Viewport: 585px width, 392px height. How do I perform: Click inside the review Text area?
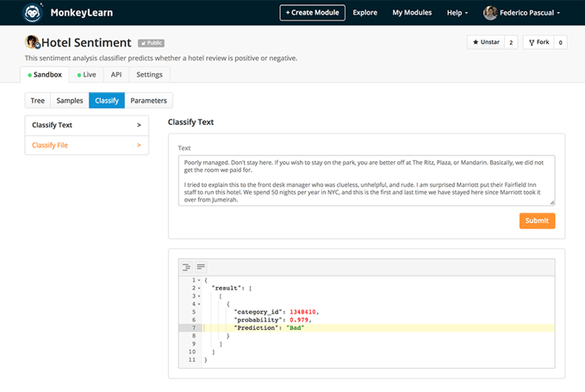pyautogui.click(x=366, y=181)
